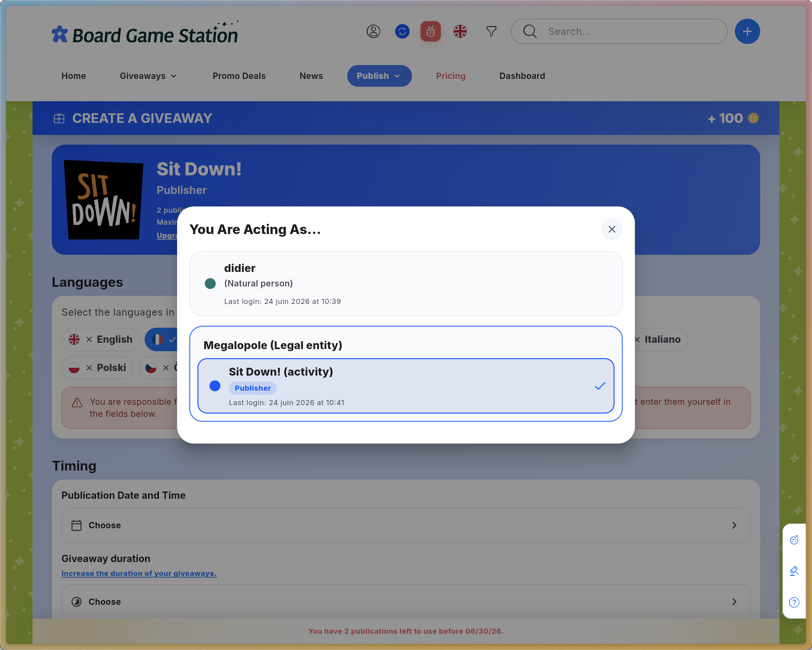Image resolution: width=812 pixels, height=650 pixels.
Task: Click the gift icon beside Create a Giveaway
Action: [59, 118]
